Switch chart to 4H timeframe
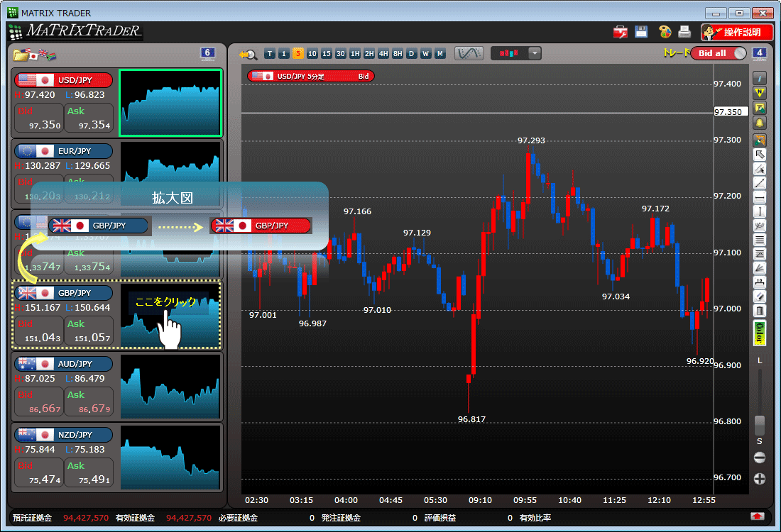Screen dimensions: 781x532 [383, 54]
